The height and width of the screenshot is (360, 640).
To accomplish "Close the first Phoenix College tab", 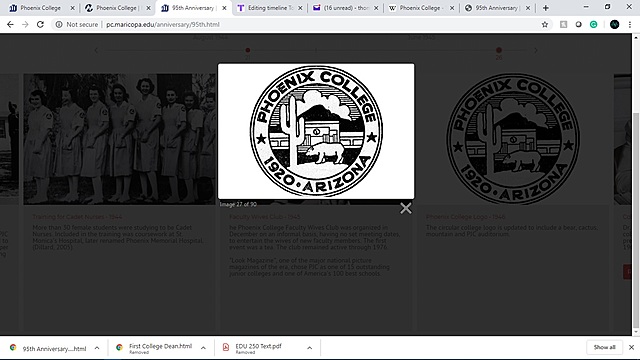I will click(x=72, y=8).
